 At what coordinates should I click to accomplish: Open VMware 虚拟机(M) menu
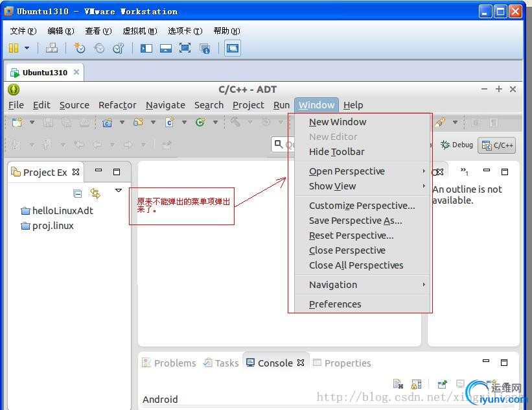click(140, 31)
